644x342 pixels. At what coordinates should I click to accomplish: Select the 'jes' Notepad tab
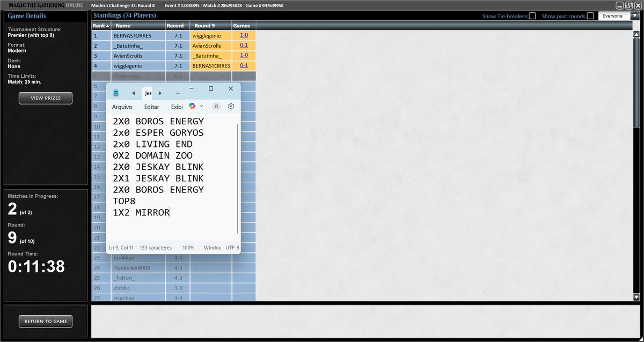pos(149,93)
